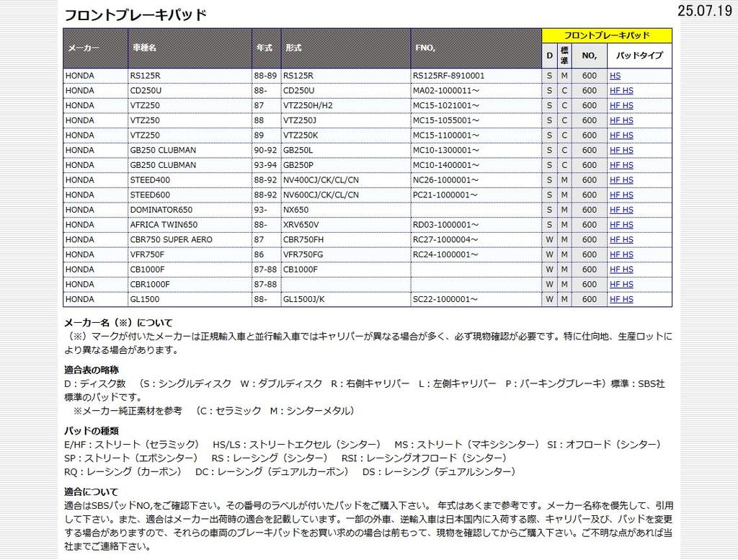Viewport: 738px width, 560px height.
Task: Click HF HS link for GB250P Clubman
Action: (x=621, y=165)
